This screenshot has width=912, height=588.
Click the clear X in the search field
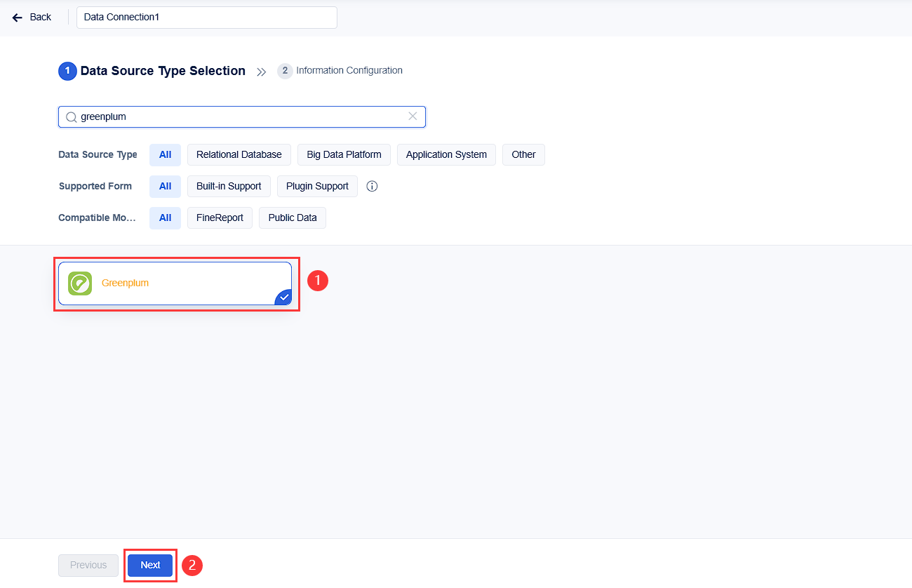412,116
